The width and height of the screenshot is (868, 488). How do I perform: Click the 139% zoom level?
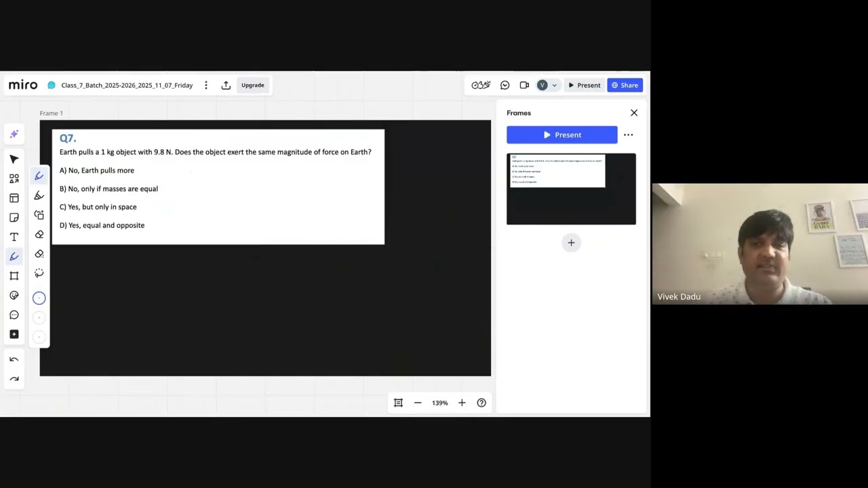440,403
